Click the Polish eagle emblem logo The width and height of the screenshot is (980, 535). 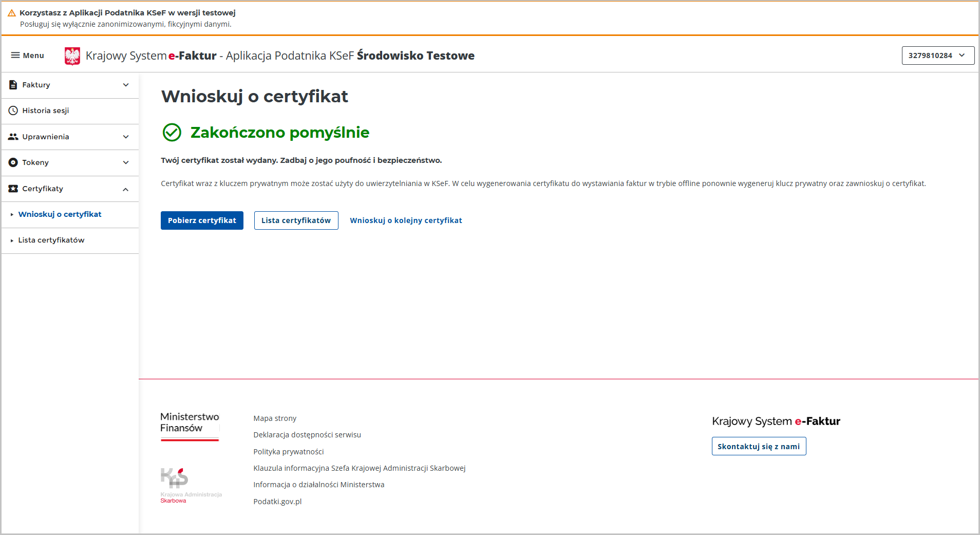[72, 56]
